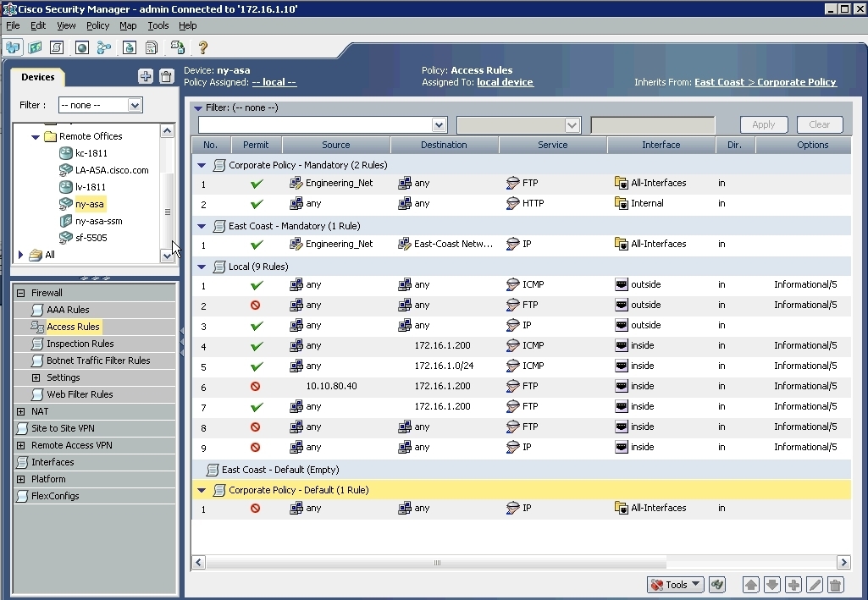The width and height of the screenshot is (868, 600).
Task: Open the Tools menu in menu bar
Action: pos(158,25)
